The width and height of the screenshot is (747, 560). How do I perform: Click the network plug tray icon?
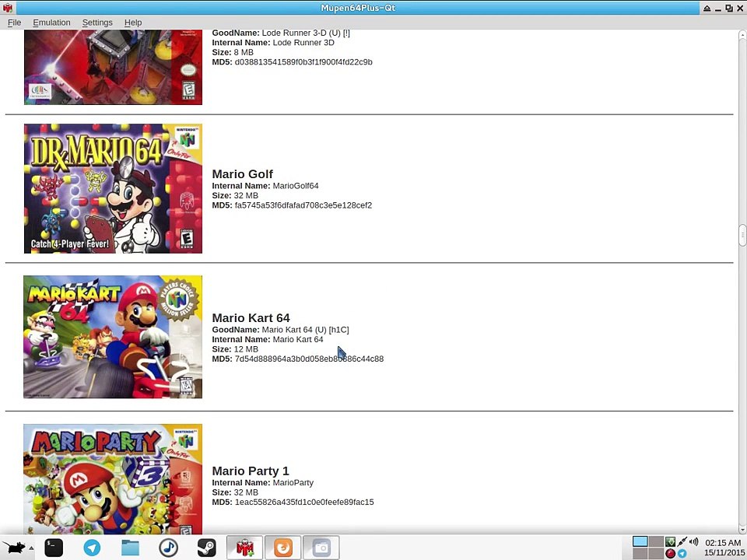(682, 542)
